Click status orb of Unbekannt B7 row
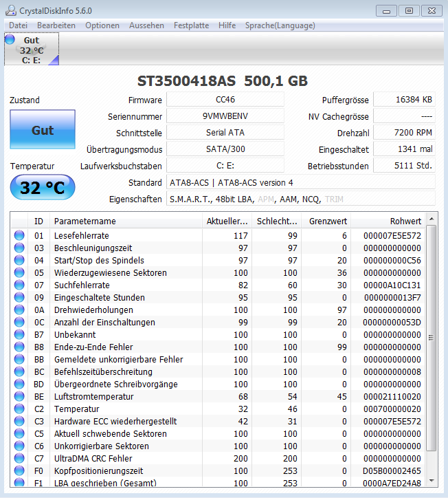Screen dimensions: 448x498 [x=19, y=334]
